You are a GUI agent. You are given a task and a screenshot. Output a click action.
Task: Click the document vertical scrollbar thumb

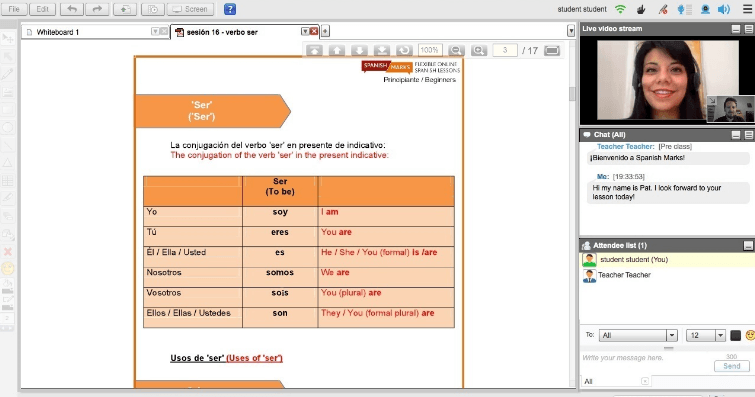(x=572, y=93)
